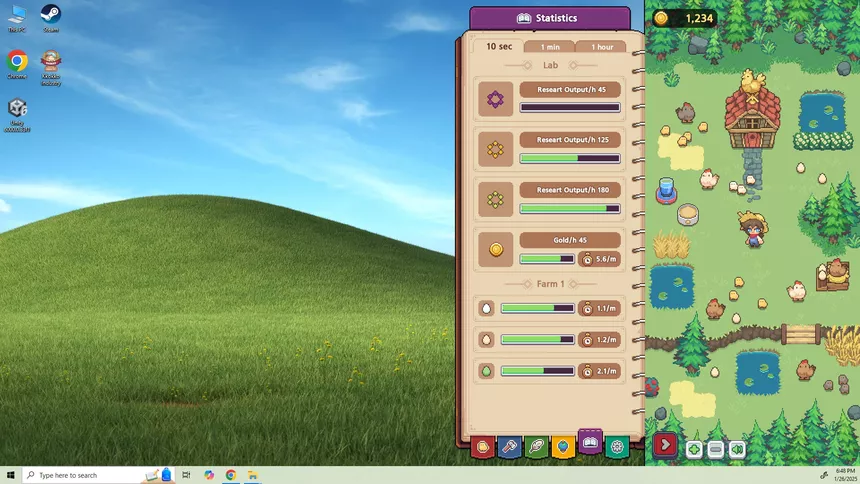Open the red chick tab at bottom

[483, 447]
